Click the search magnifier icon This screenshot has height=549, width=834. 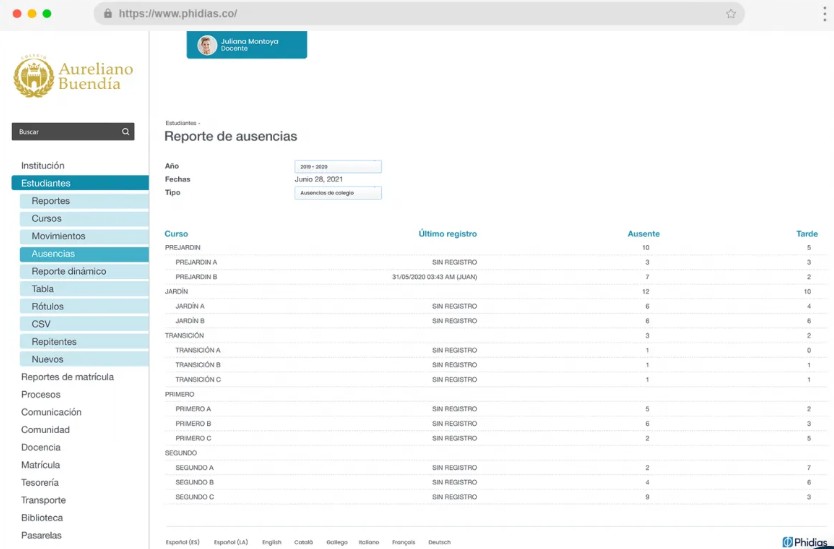click(126, 132)
